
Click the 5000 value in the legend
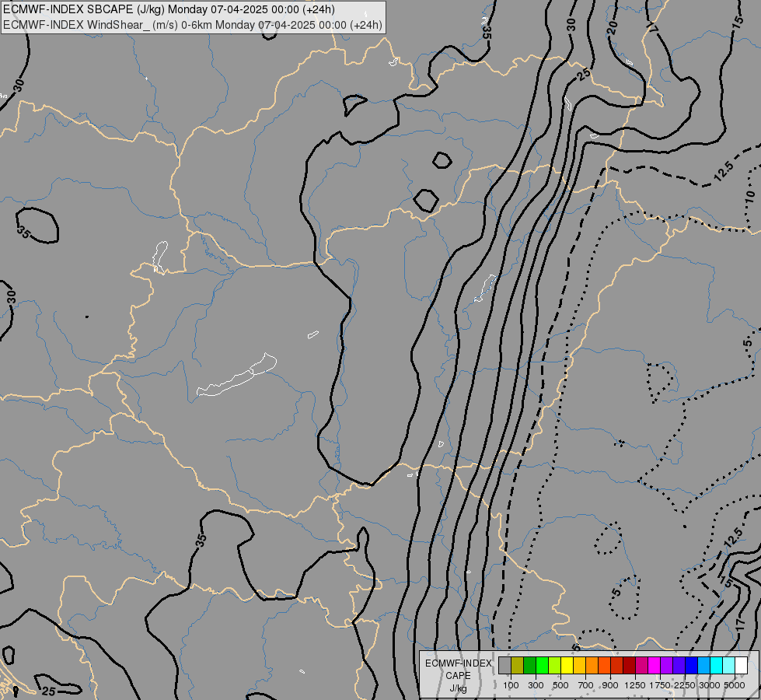coord(735,685)
